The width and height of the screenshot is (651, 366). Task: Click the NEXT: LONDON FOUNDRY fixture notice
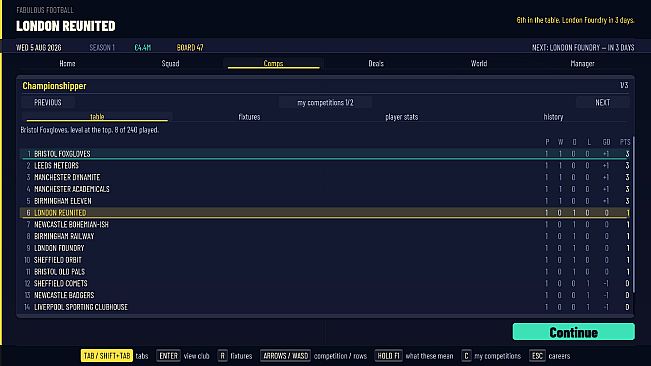point(583,47)
